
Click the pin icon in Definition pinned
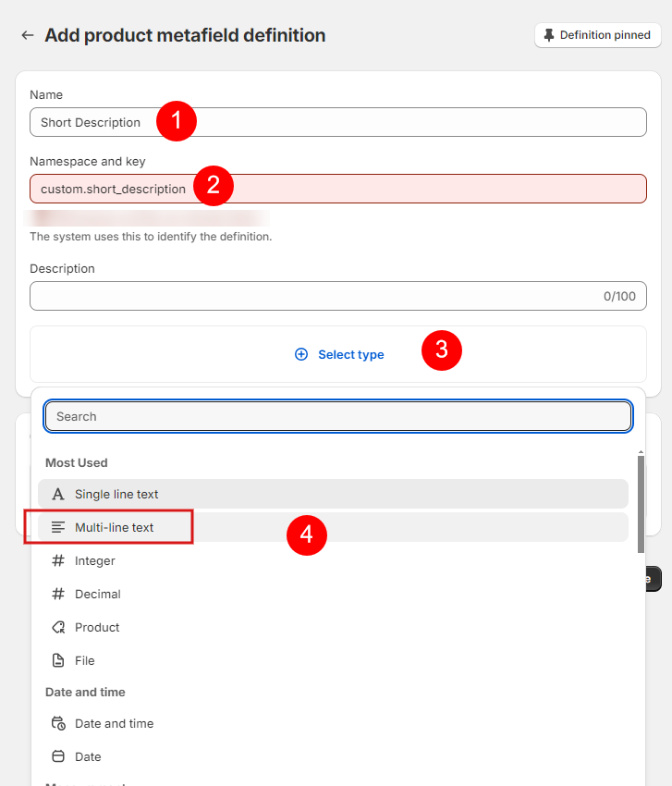coord(549,35)
